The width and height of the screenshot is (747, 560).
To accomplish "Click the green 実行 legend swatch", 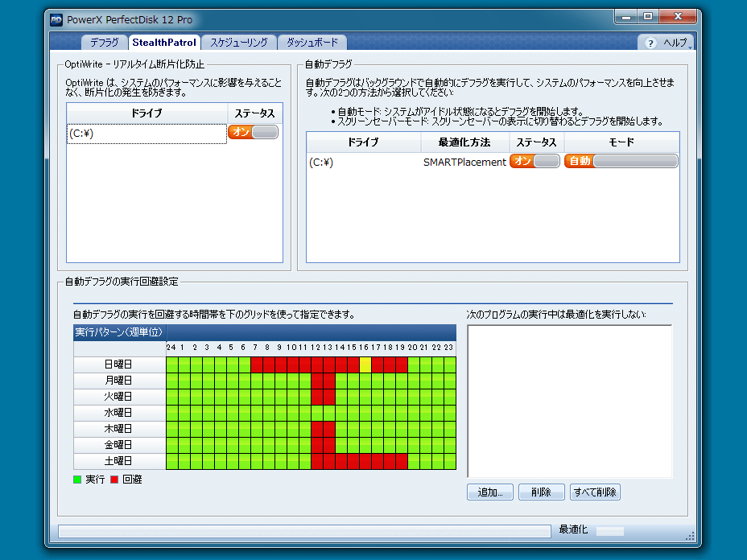I will pyautogui.click(x=77, y=480).
